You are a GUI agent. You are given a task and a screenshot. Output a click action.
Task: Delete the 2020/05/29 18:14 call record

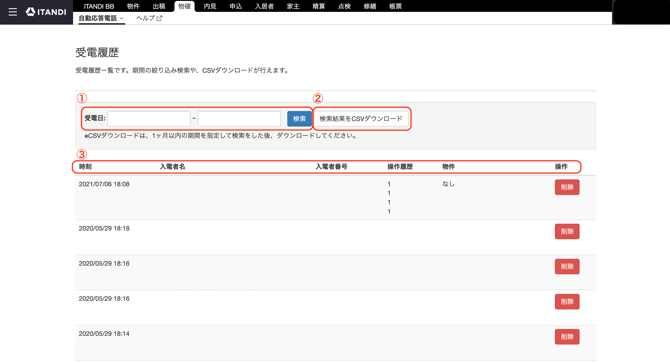(x=567, y=337)
